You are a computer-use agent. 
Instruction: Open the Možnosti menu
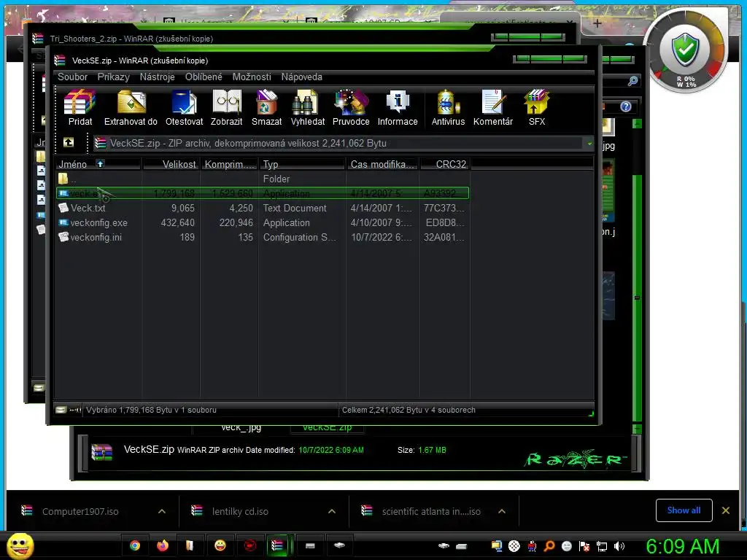[x=252, y=77]
